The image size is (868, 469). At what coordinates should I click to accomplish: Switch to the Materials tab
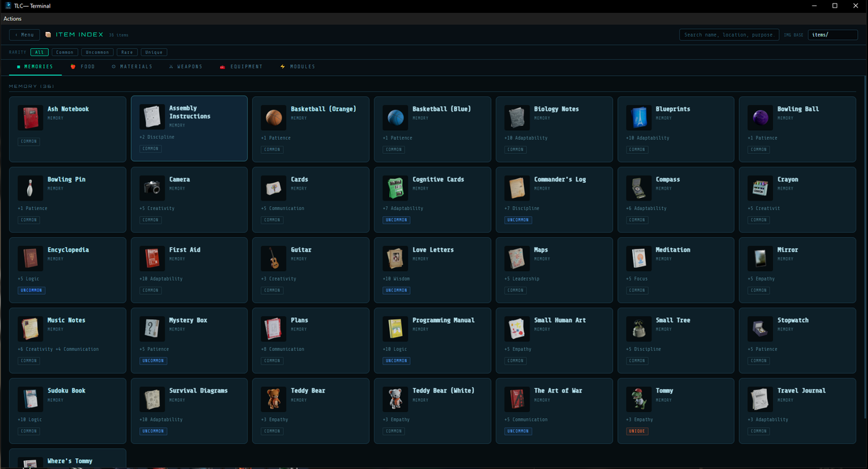tap(132, 66)
